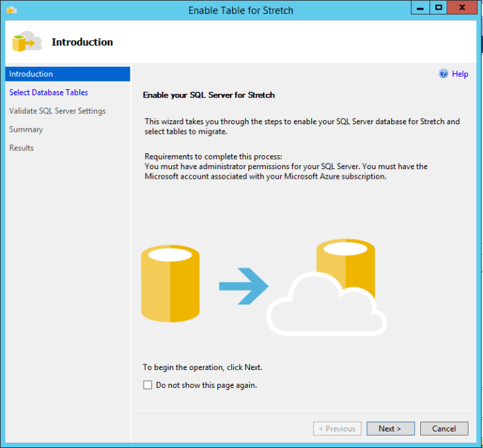Click the Cancel button
Screen dimensions: 483x448
444,429
